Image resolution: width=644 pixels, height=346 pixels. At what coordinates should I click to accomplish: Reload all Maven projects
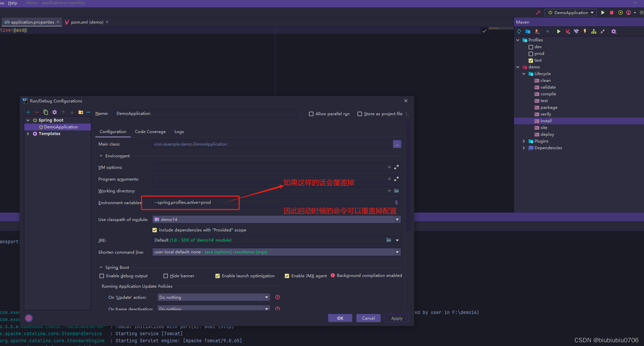pos(519,31)
